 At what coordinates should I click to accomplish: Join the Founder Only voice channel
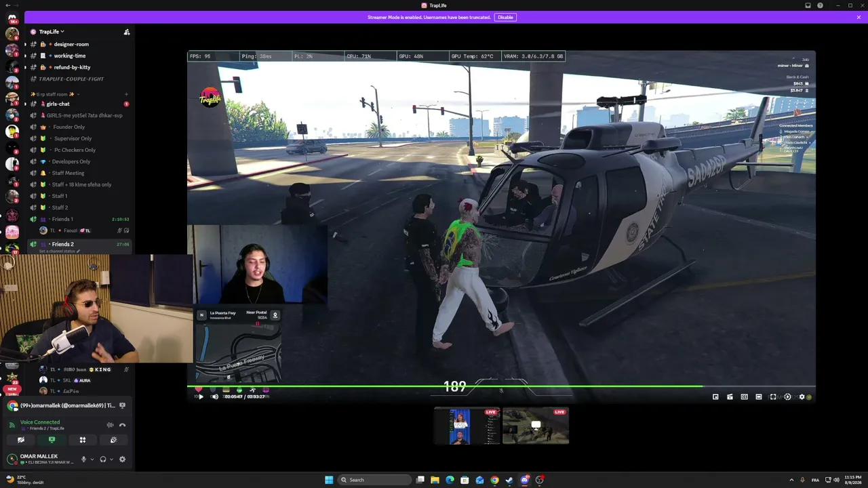79,127
